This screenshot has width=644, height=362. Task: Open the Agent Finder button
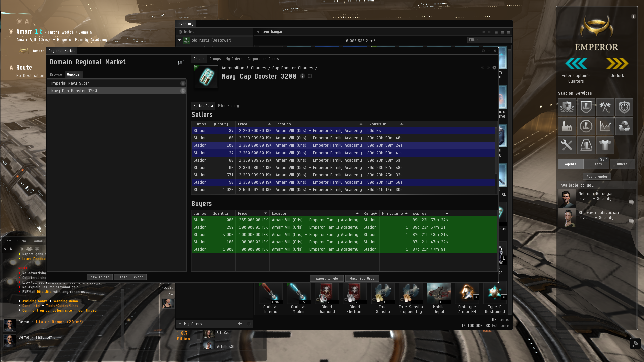click(x=597, y=177)
